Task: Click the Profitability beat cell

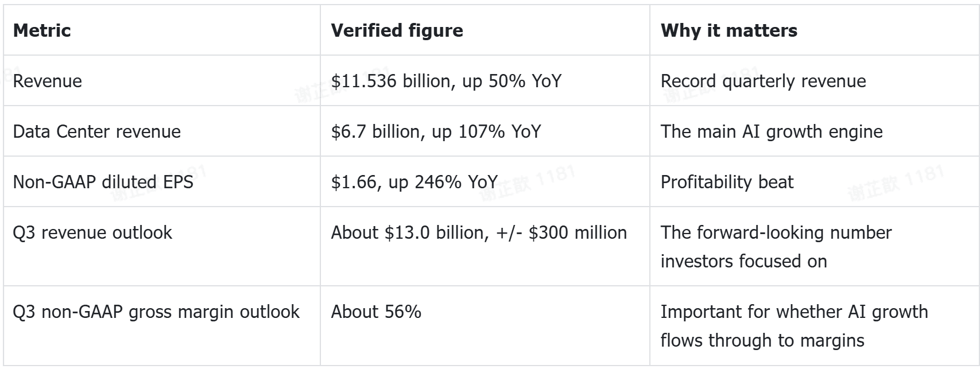Action: [x=727, y=182]
